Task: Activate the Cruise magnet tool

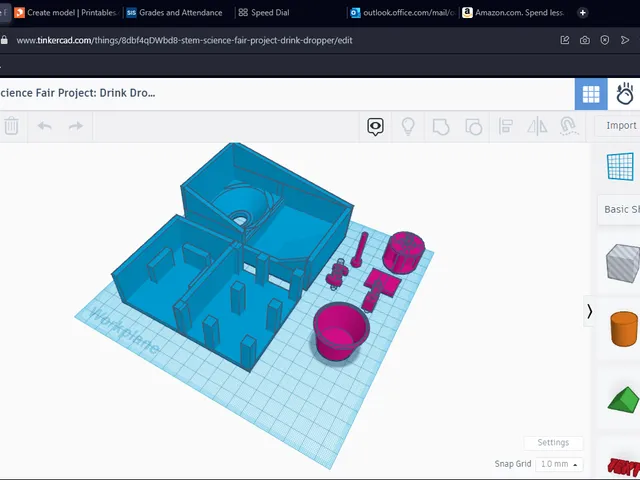Action: click(569, 127)
